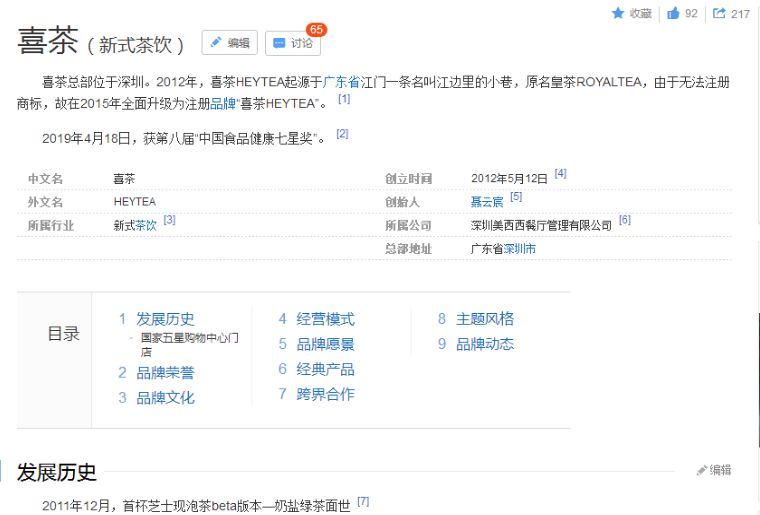The image size is (760, 515).
Task: Jump to section 6 经典产品
Action: [x=325, y=369]
